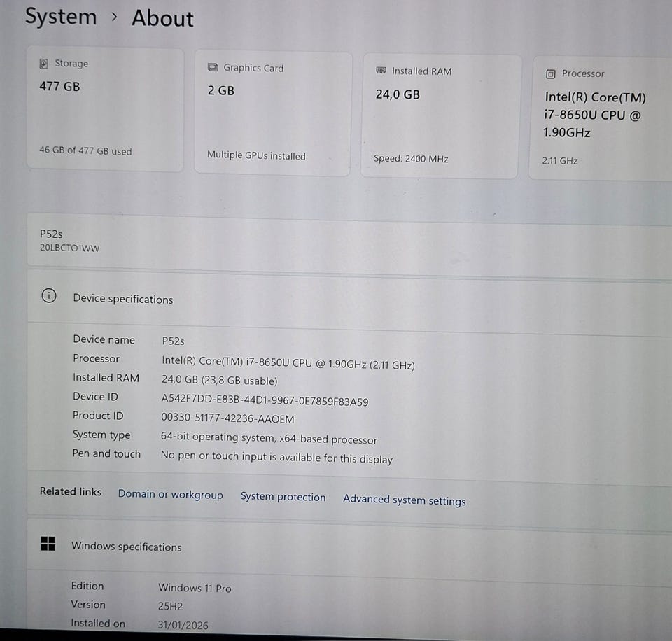Select the Device name value P52s
Viewport: 672px width, 641px height.
(173, 341)
